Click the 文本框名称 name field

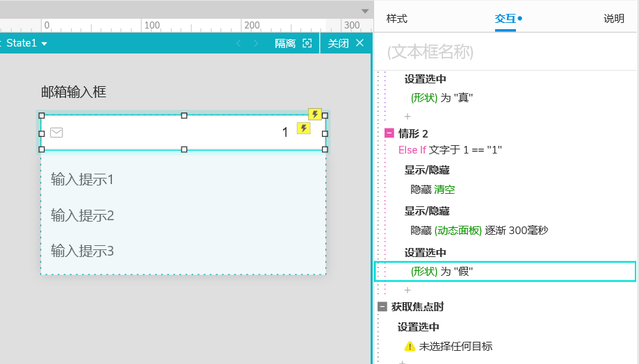pos(505,52)
